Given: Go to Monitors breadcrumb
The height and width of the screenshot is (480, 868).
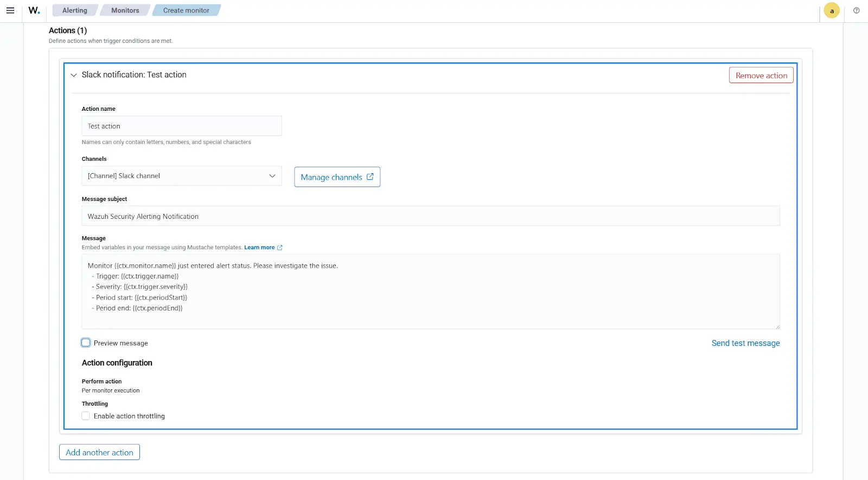Looking at the screenshot, I should (x=125, y=10).
